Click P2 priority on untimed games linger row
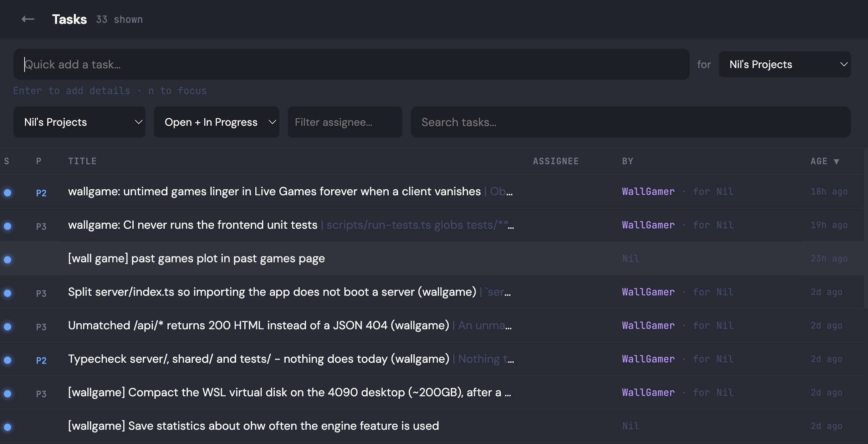The height and width of the screenshot is (444, 868). coord(41,193)
